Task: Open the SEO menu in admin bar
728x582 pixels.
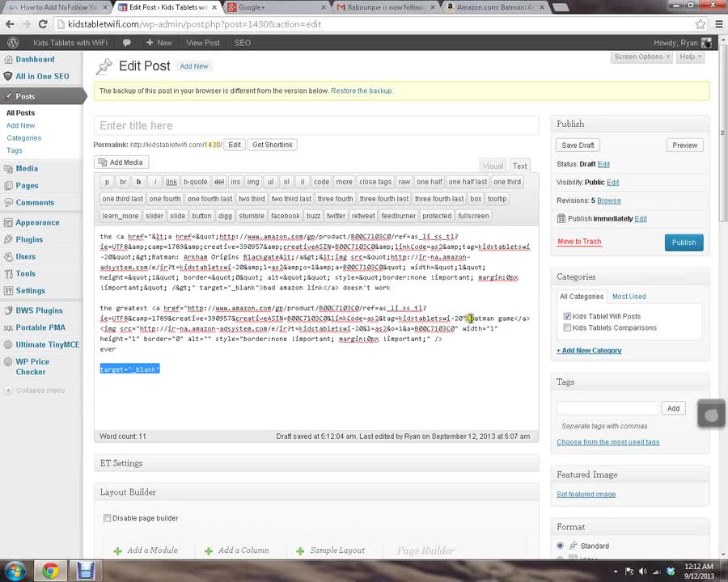Action: (243, 43)
